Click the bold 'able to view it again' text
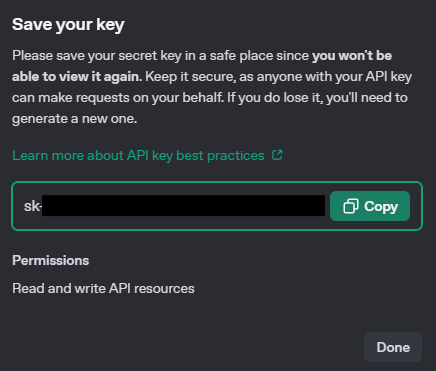 point(77,77)
